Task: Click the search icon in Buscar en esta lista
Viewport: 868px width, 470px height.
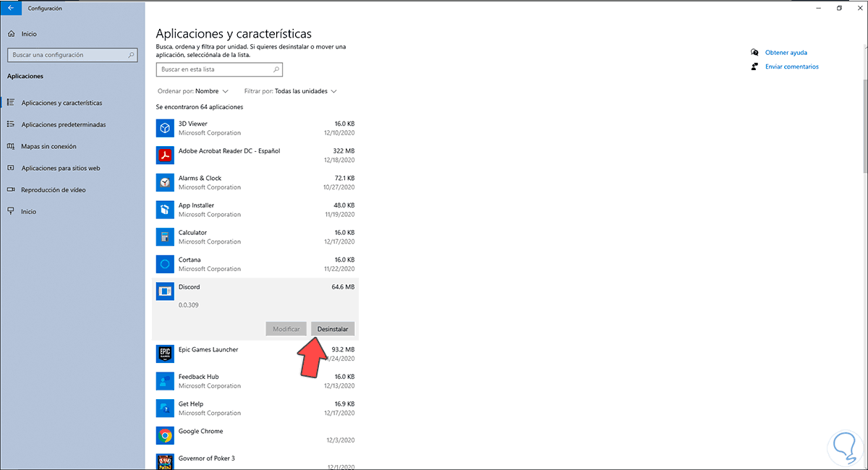Action: (276, 69)
